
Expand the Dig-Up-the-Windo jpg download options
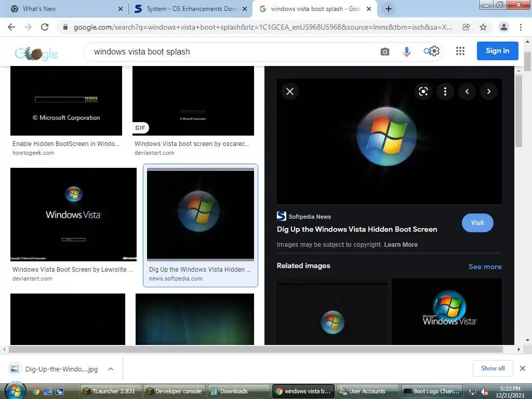point(111,369)
